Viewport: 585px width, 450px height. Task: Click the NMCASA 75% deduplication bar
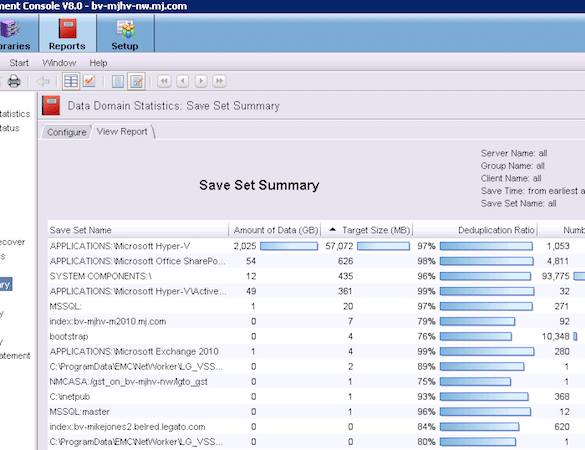(475, 381)
